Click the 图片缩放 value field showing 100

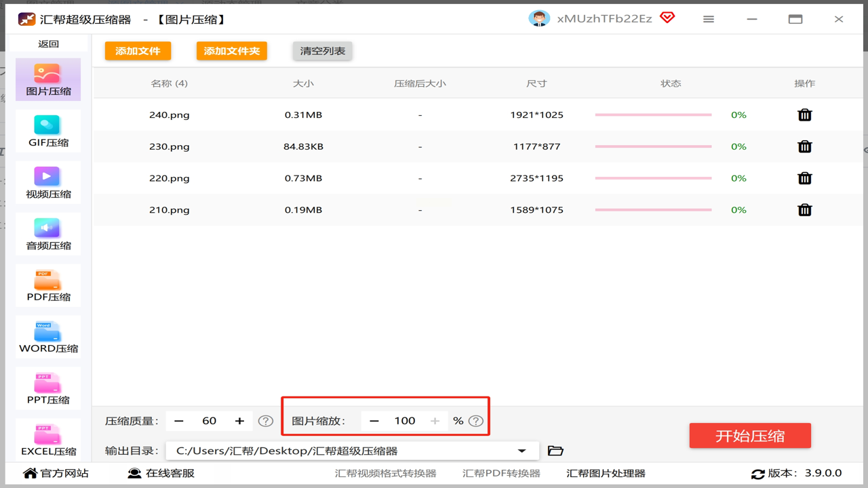coord(405,421)
